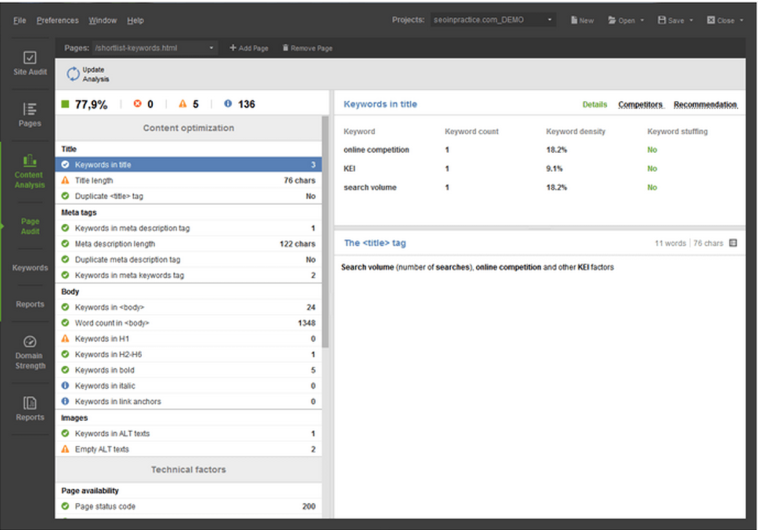Select Duplicate meta description tag row
760x530 pixels.
point(189,259)
